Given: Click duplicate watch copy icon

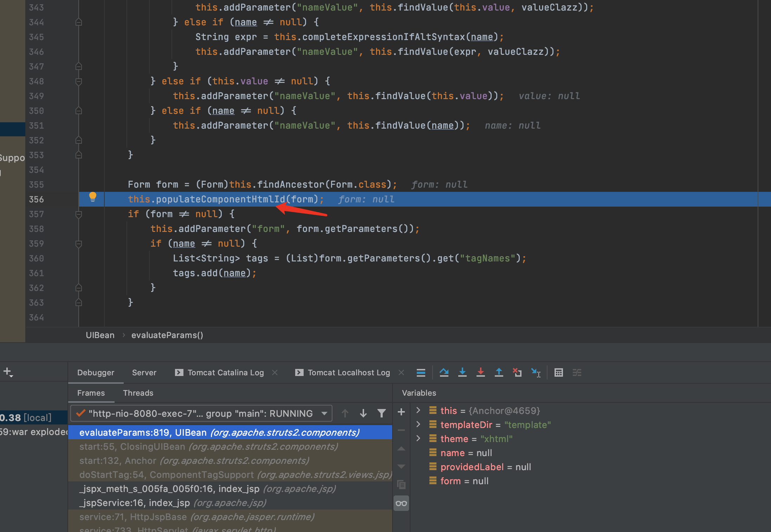Looking at the screenshot, I should click(401, 485).
